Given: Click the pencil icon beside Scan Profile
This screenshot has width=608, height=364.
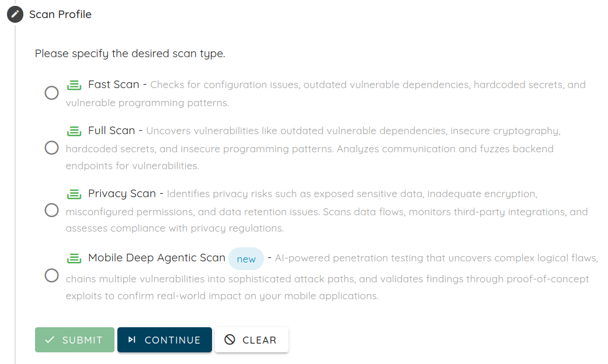Looking at the screenshot, I should [x=15, y=14].
